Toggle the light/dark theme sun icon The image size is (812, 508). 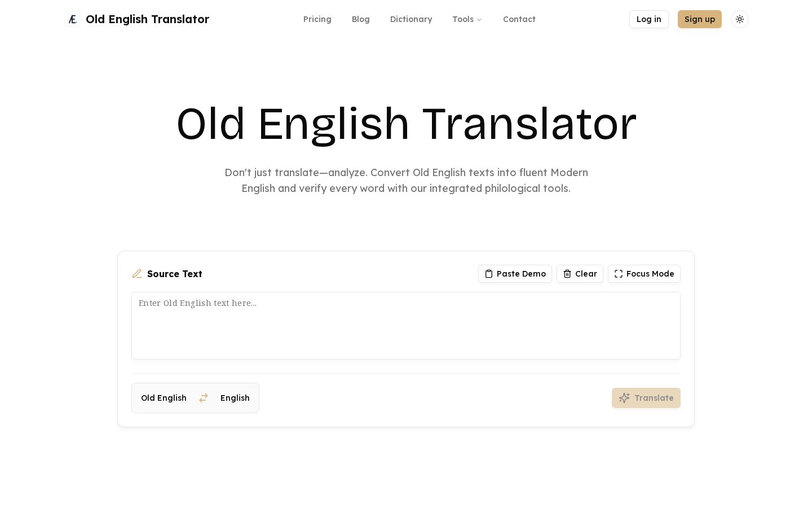click(740, 19)
